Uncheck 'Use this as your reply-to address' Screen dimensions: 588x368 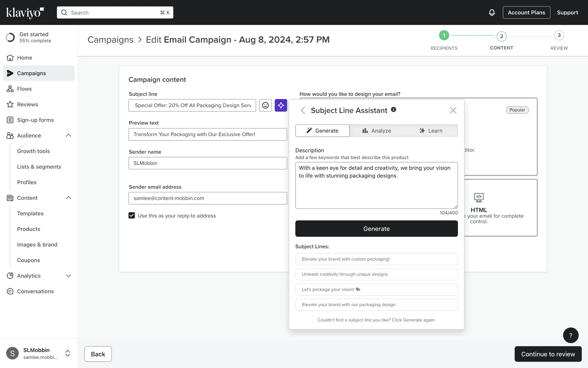tap(132, 216)
